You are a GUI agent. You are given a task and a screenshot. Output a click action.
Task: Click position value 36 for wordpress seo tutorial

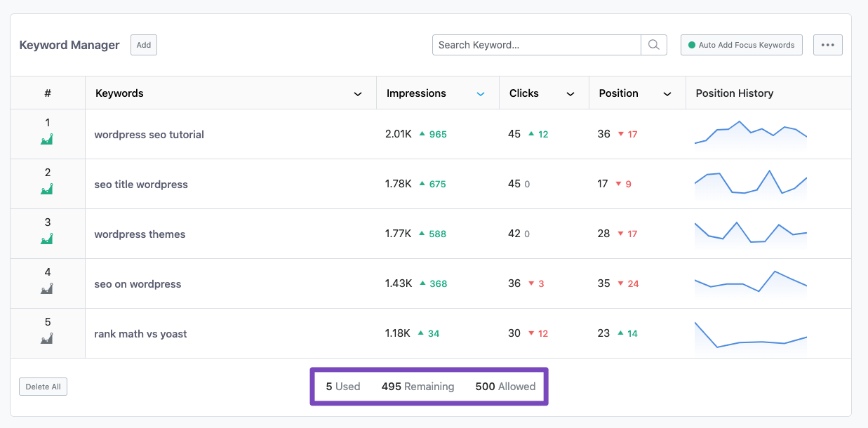pos(604,134)
